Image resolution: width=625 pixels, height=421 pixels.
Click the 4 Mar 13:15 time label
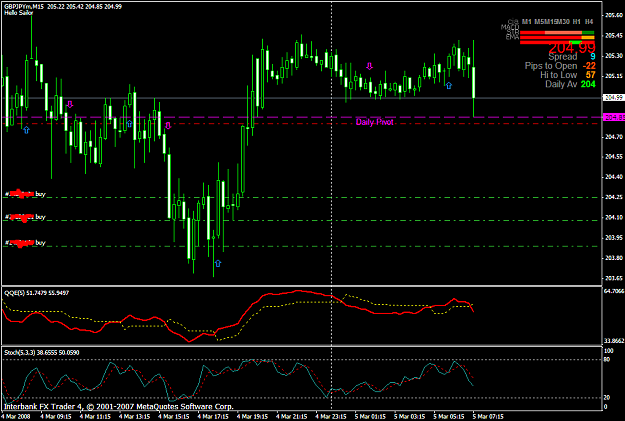134,417
